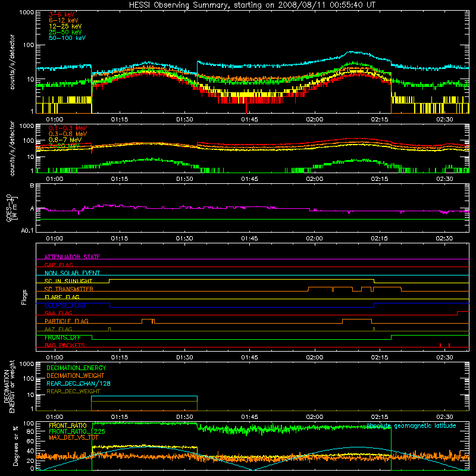Select the ATTENUATOR_STATE flag label
This screenshot has height=476, width=476.
(72, 257)
